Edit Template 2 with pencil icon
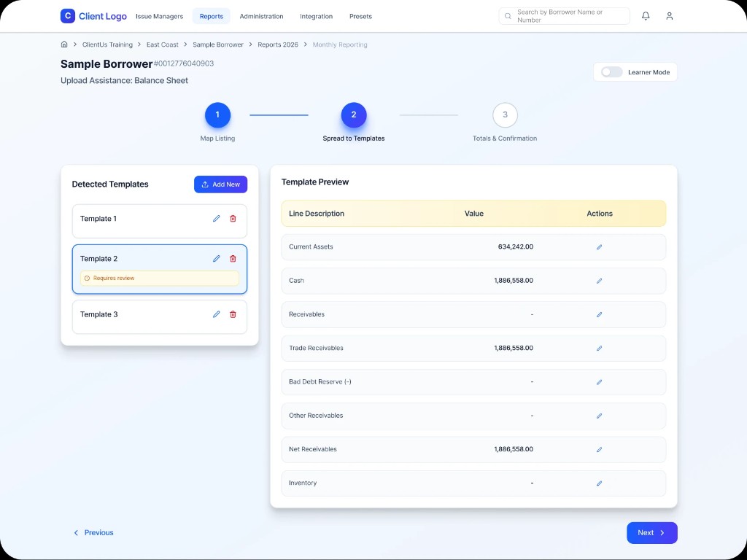This screenshot has width=747, height=560. click(x=216, y=259)
